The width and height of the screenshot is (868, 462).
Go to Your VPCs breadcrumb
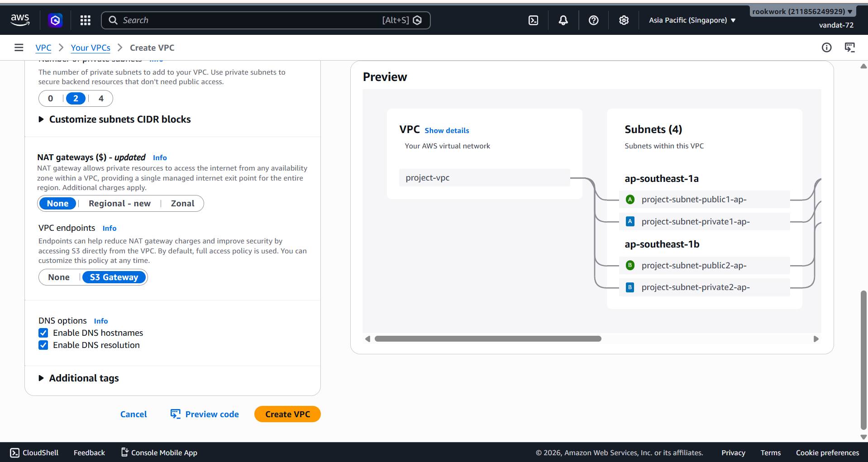(x=91, y=48)
